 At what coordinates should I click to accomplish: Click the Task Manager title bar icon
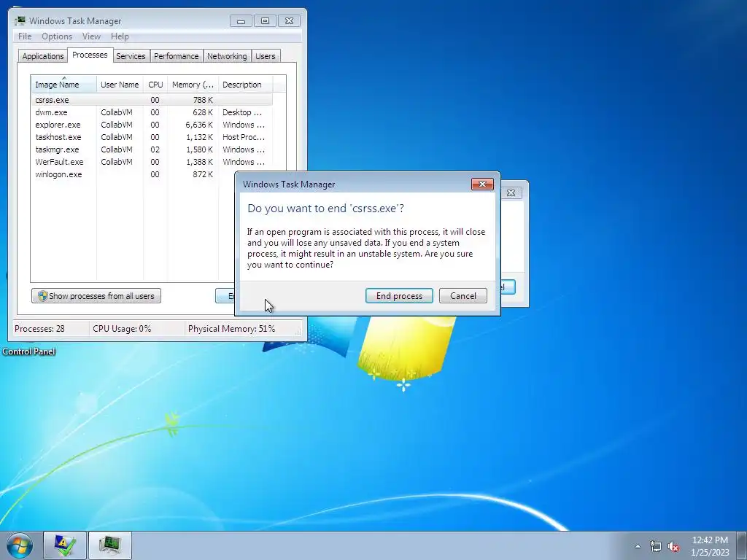click(20, 21)
